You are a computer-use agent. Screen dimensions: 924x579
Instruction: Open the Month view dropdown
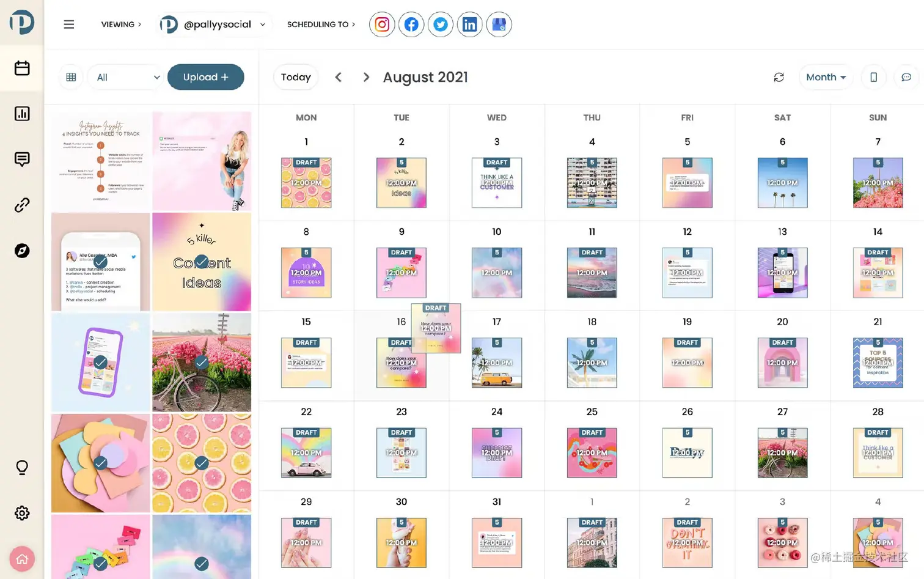point(826,77)
